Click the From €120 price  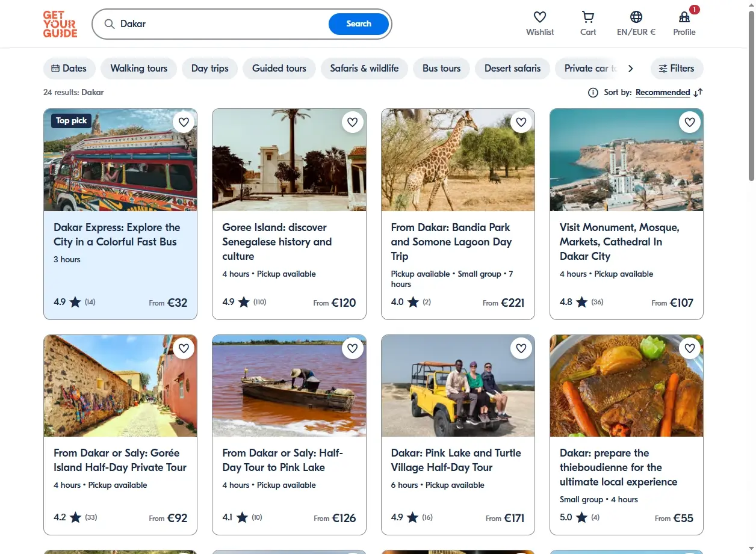point(335,303)
